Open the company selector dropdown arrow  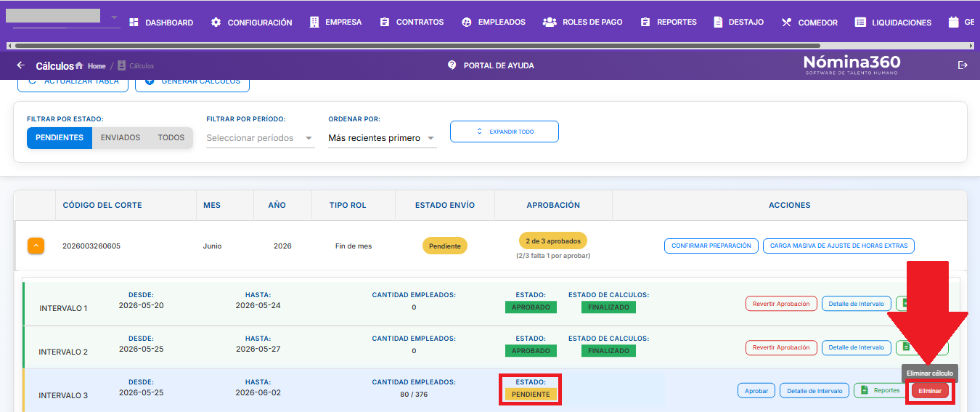(114, 17)
